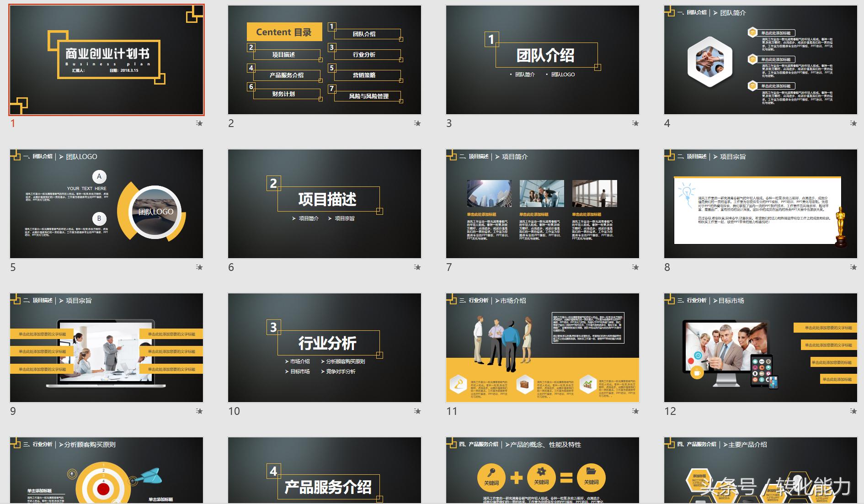Viewport: 864px width, 504px height.
Task: Open the 团队简介 hexagon photo slide thumbnail
Action: coord(761,60)
